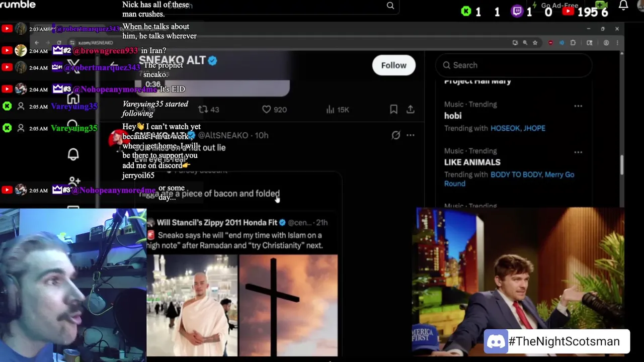The width and height of the screenshot is (644, 362).
Task: Click the BODY TO BODY trending link
Action: click(x=516, y=174)
